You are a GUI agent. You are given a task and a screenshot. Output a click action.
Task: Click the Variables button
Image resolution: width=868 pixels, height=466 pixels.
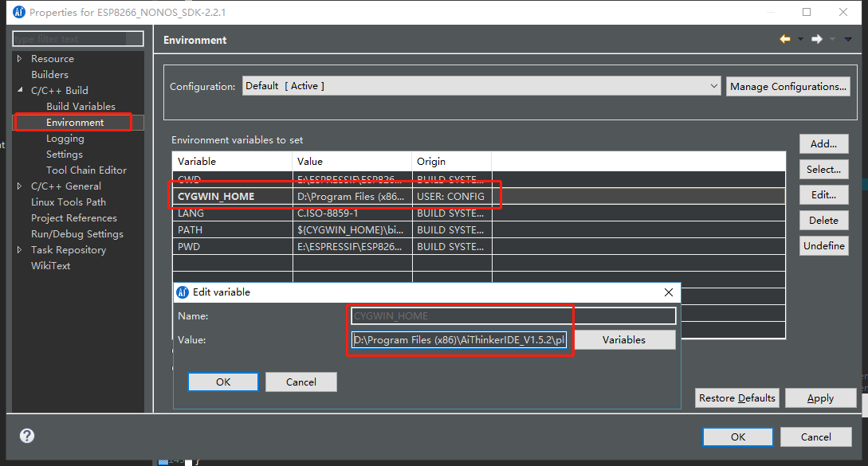pyautogui.click(x=624, y=340)
